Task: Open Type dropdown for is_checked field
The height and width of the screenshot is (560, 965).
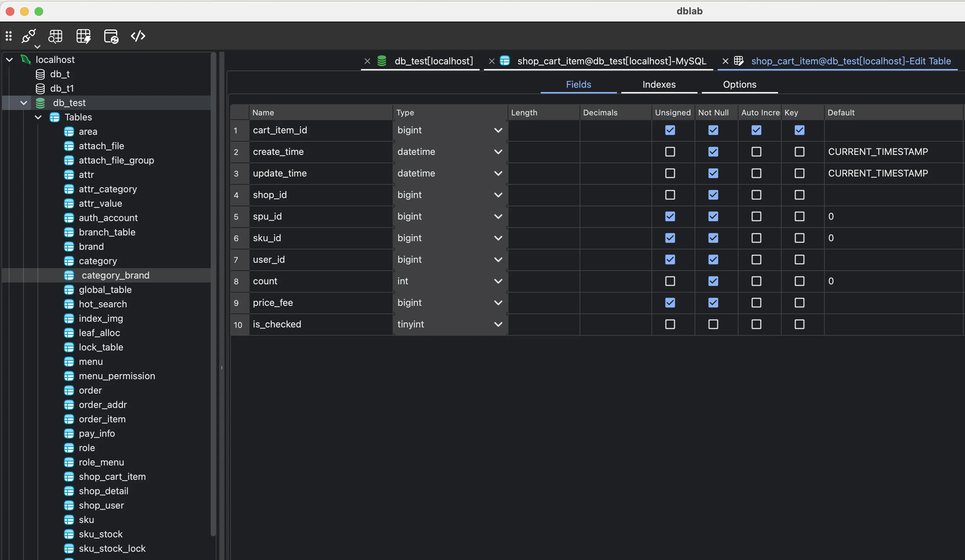Action: pos(498,324)
